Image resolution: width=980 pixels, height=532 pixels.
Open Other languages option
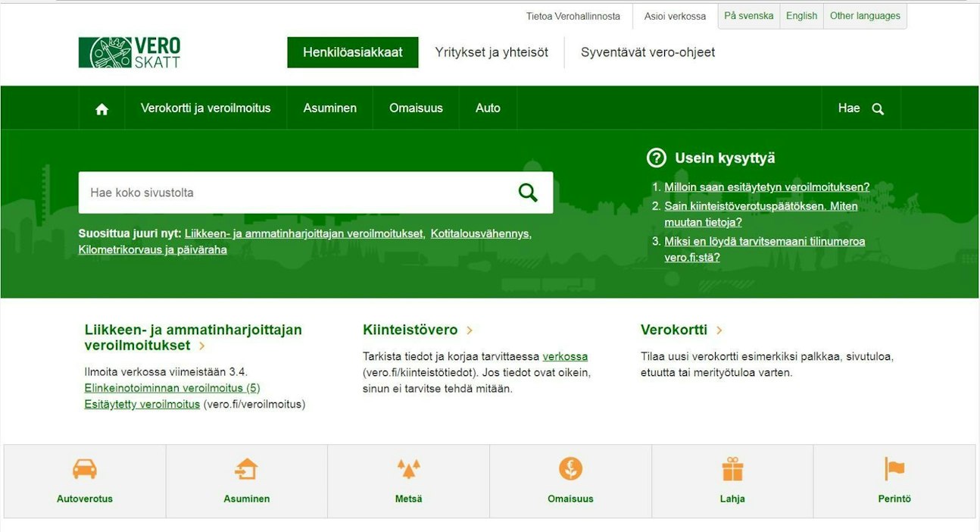(x=865, y=16)
